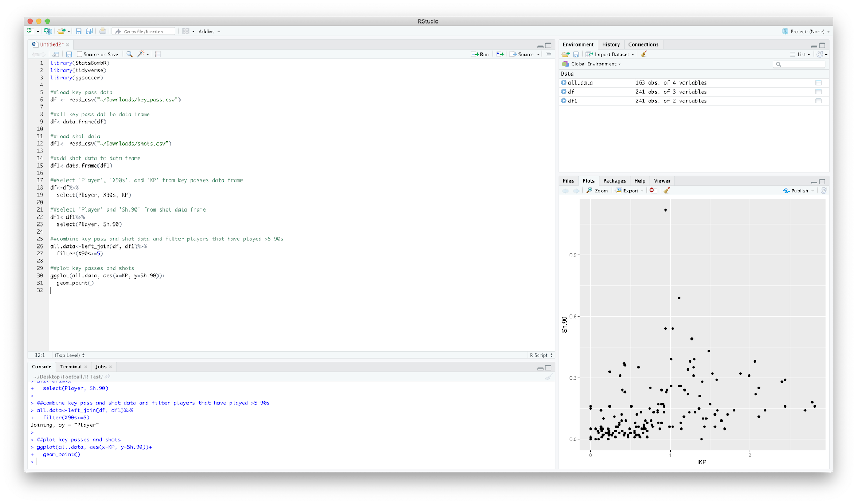857x504 pixels.
Task: Open the Global Environment dropdown
Action: 592,64
